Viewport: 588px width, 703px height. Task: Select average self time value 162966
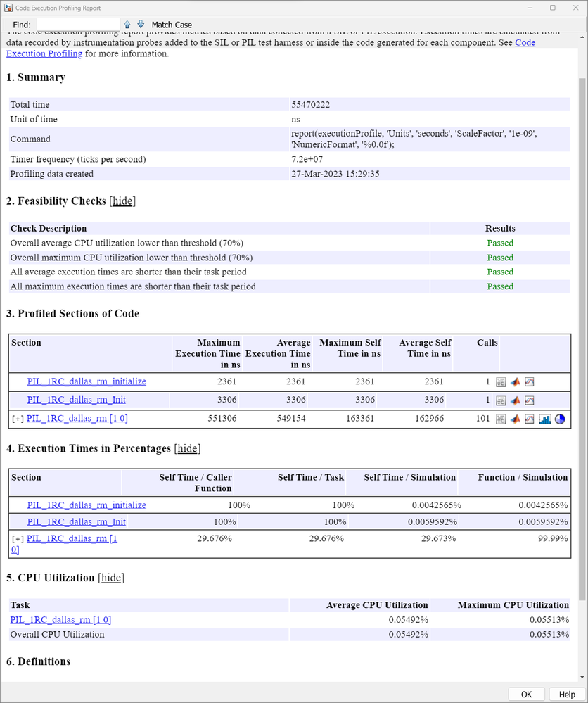[428, 418]
